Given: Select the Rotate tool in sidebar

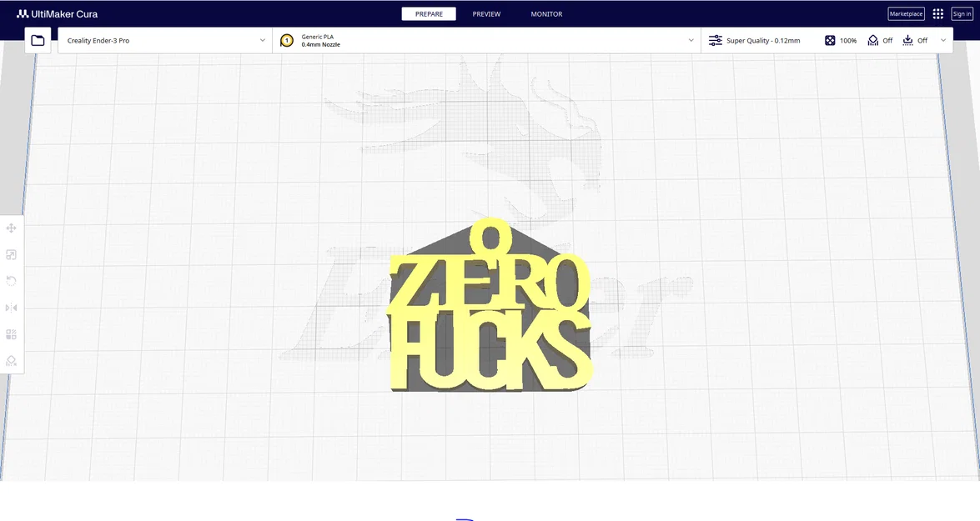Looking at the screenshot, I should 11,281.
